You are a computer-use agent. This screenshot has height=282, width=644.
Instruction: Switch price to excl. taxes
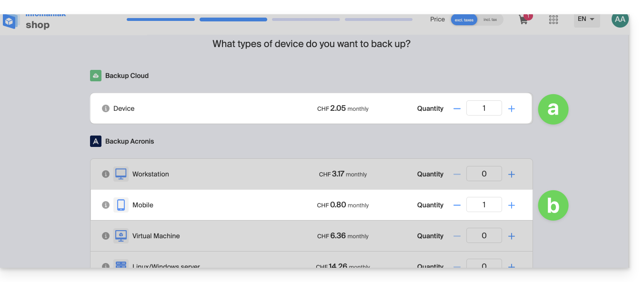tap(464, 19)
